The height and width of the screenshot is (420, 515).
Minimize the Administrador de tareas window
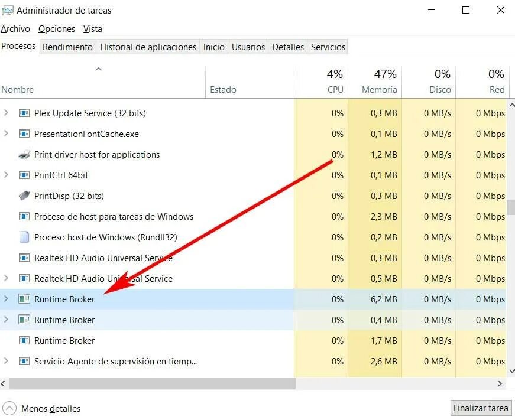click(432, 10)
